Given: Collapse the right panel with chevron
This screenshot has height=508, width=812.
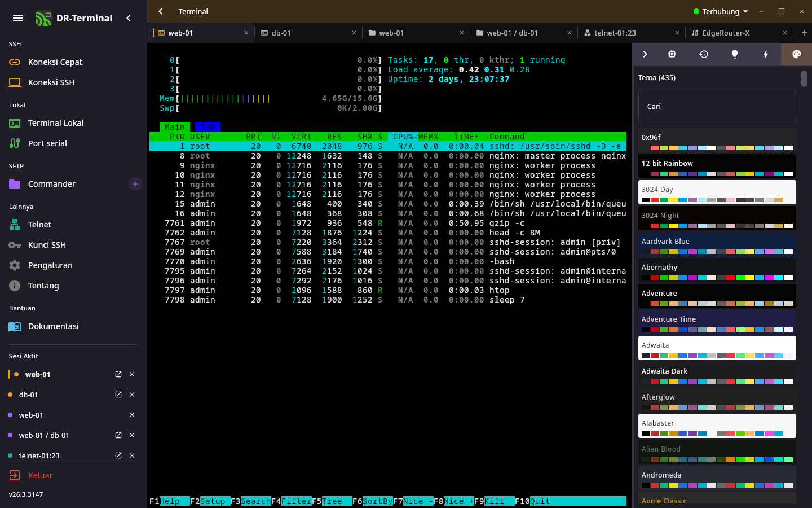Looking at the screenshot, I should click(645, 54).
